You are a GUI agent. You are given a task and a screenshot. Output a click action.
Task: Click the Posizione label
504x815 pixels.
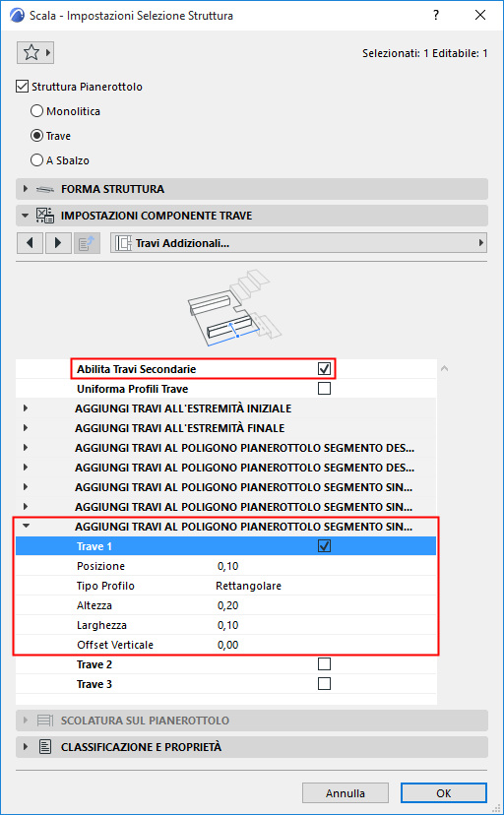coord(100,566)
